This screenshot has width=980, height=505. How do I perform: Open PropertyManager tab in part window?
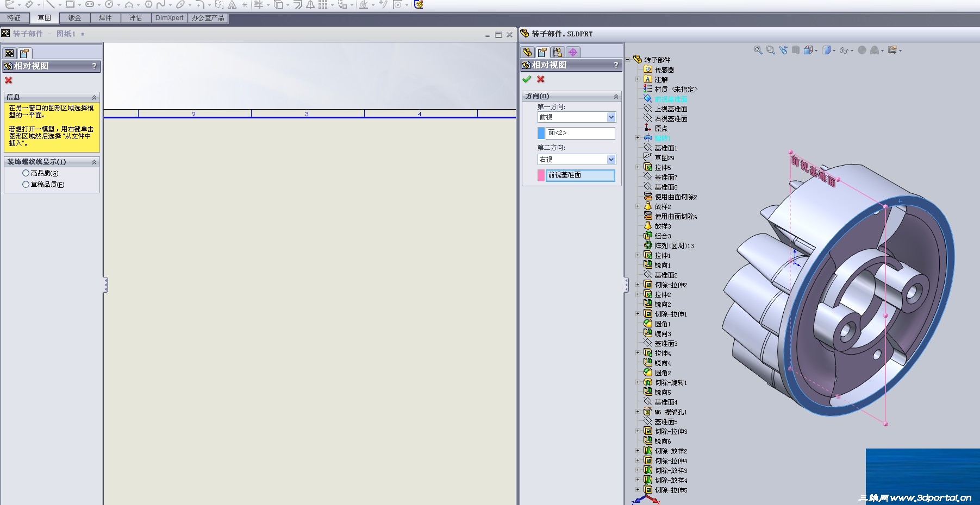point(542,52)
